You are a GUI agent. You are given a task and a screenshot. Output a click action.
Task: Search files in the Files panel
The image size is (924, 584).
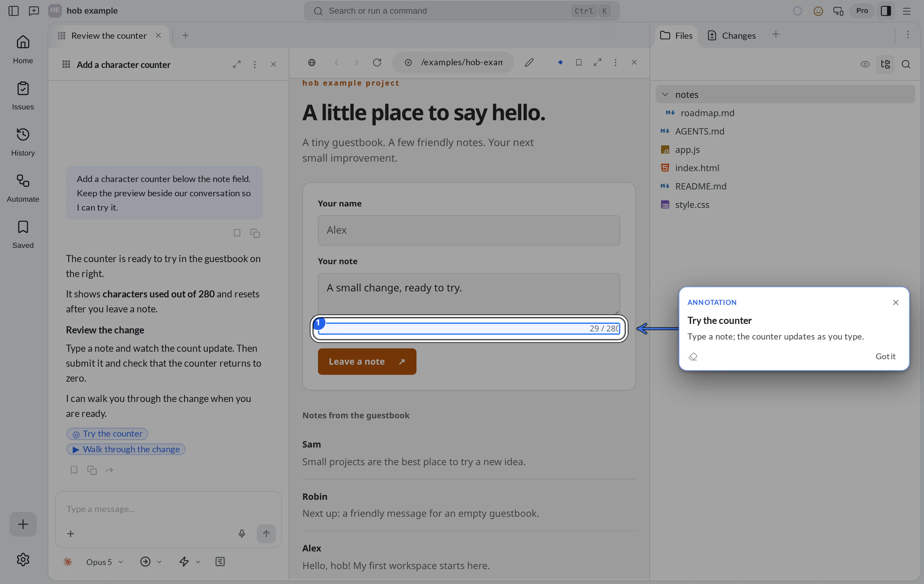906,65
